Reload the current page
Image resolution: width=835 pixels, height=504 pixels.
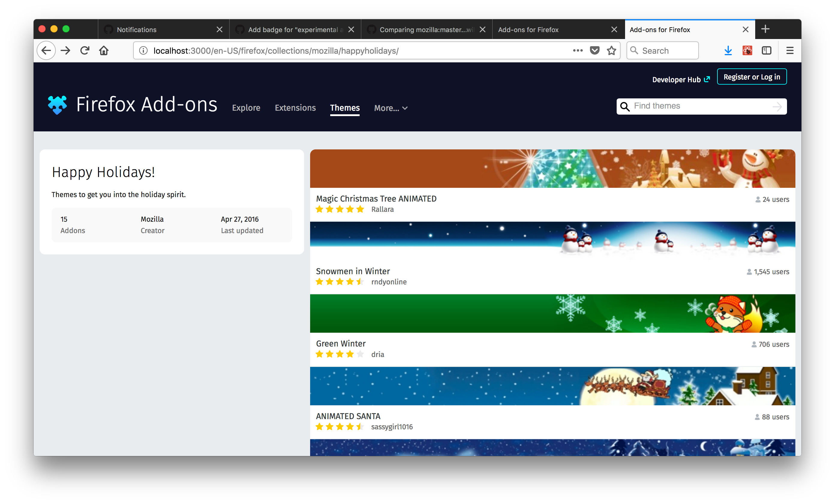coord(85,50)
